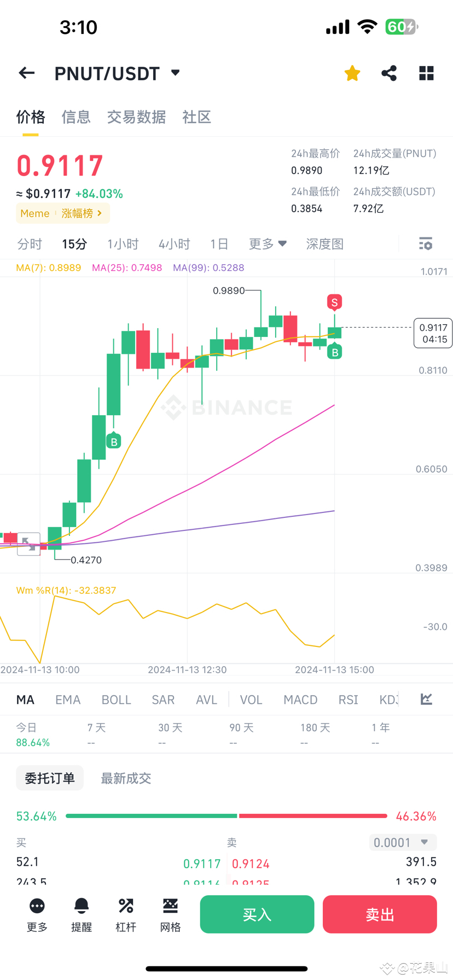The image size is (453, 980).
Task: Tap the Wm %R(14) indicator label
Action: pyautogui.click(x=66, y=590)
